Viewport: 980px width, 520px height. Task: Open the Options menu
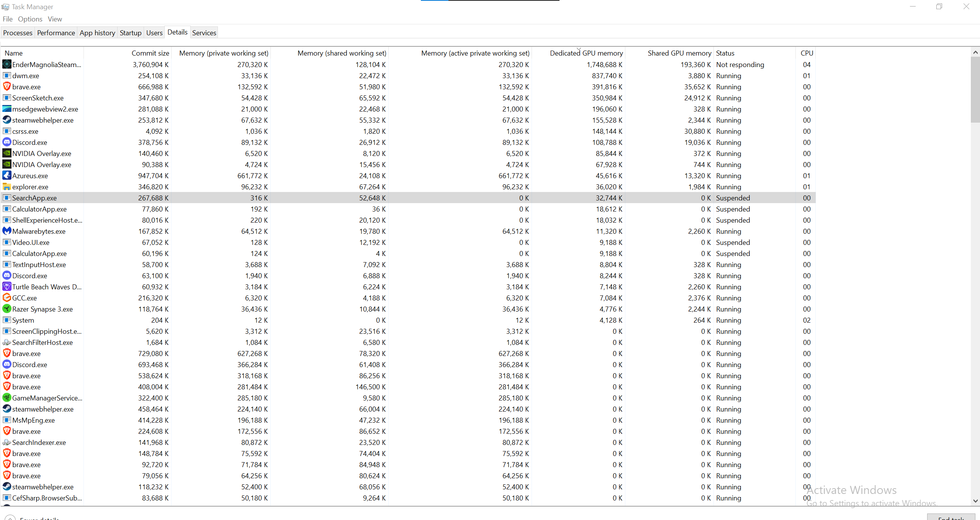(x=30, y=19)
